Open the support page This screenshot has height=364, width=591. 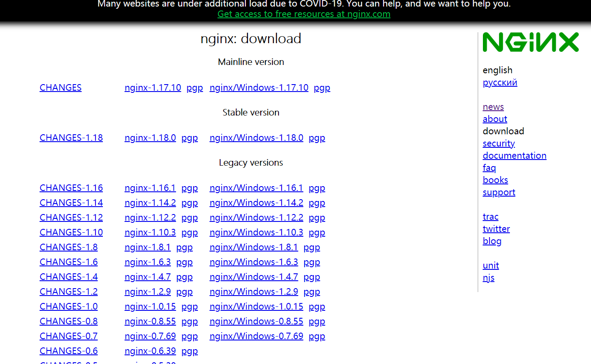pyautogui.click(x=499, y=192)
